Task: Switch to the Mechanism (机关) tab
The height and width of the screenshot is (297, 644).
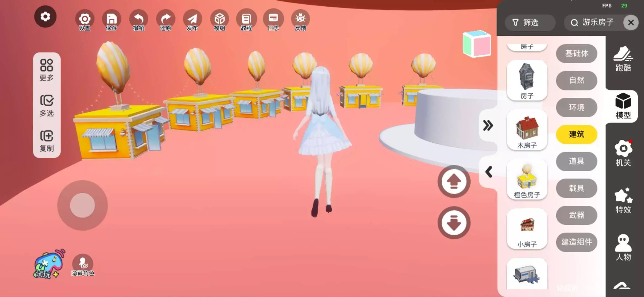Action: pos(623,153)
